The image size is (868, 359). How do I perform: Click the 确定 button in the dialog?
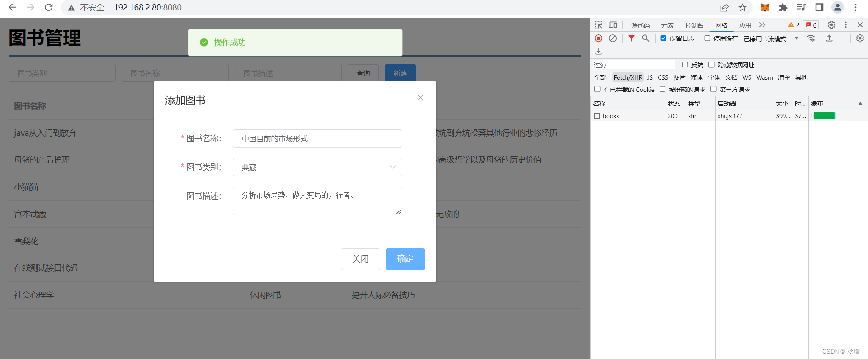405,259
